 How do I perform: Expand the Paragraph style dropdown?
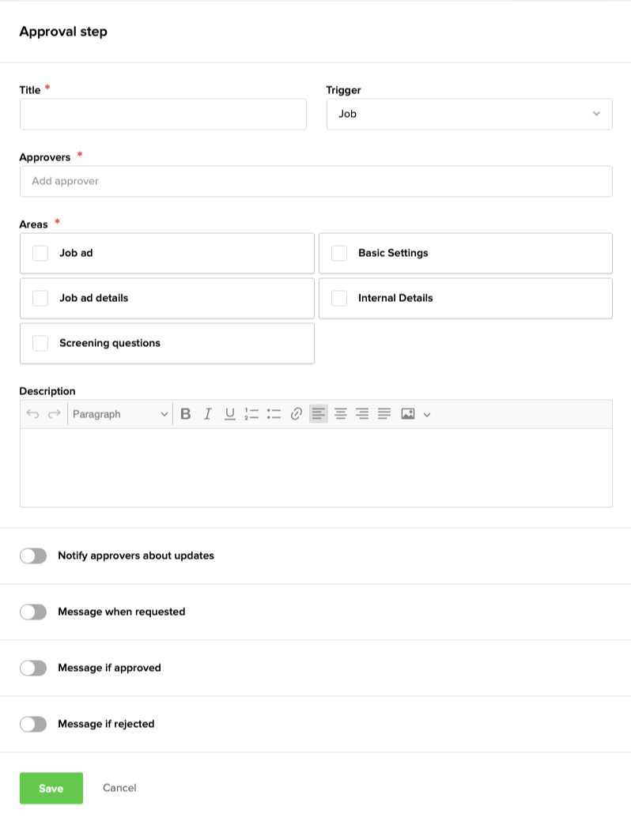pos(119,414)
